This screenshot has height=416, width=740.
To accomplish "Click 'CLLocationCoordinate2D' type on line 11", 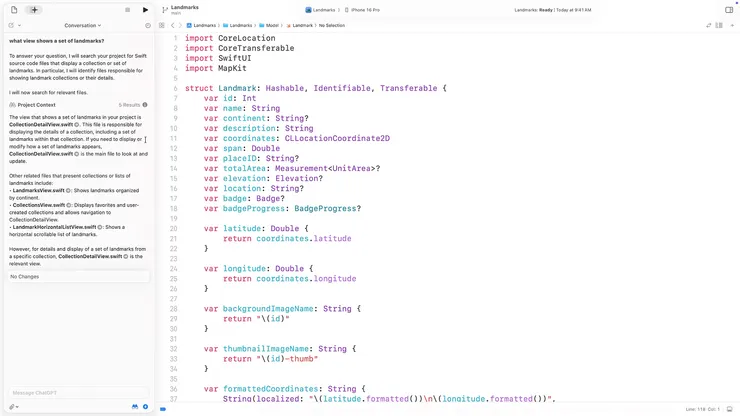I will [x=337, y=138].
